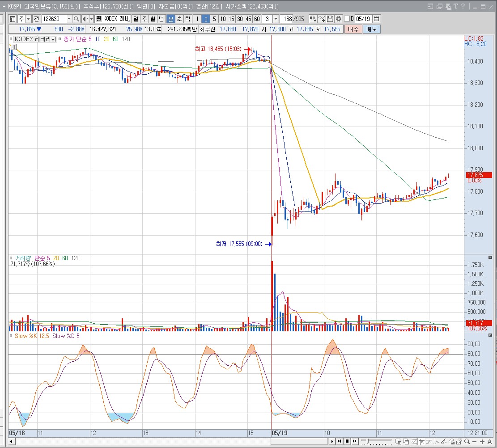Select 분 minute chart period
Viewport: 497px width, 448px height.
tap(171, 19)
